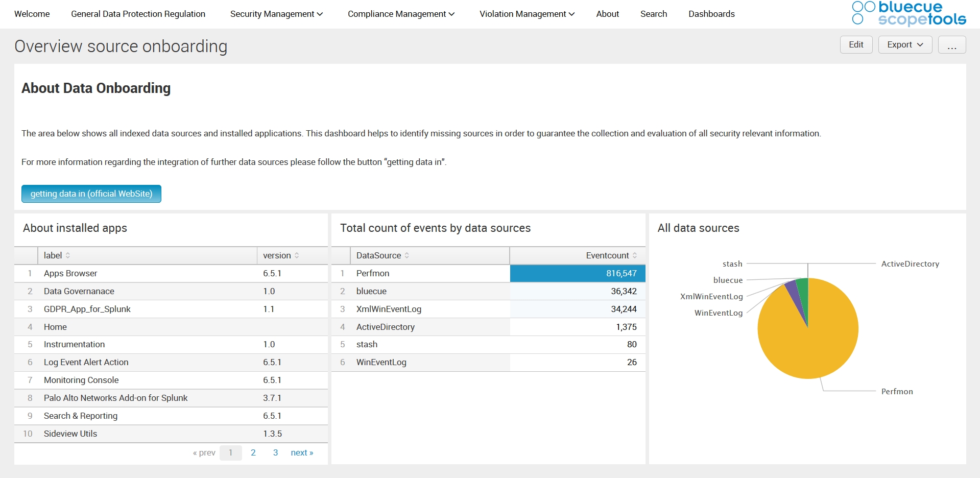Select the Sideview Utils row

point(171,434)
